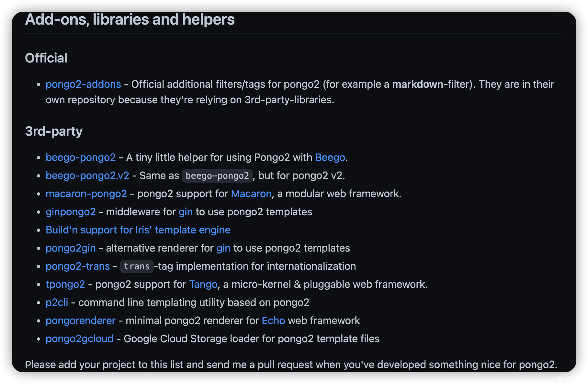Open the Echo web framework link
This screenshot has width=588, height=384.
(273, 321)
